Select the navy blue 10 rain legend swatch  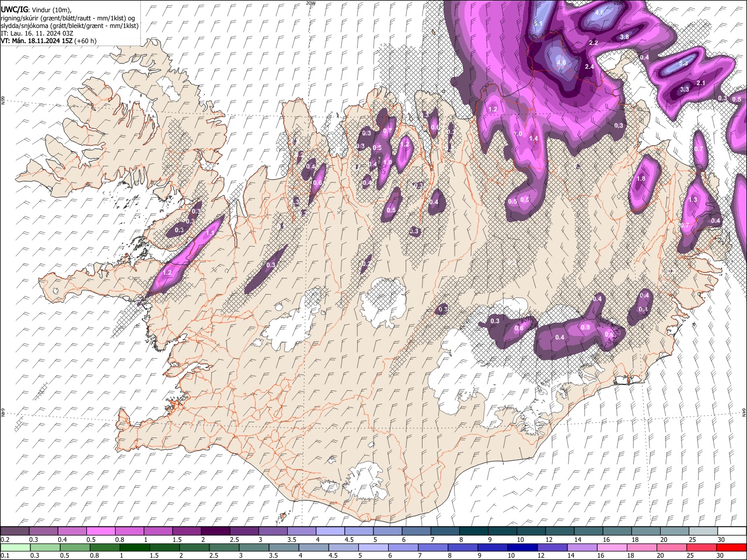pos(522,547)
